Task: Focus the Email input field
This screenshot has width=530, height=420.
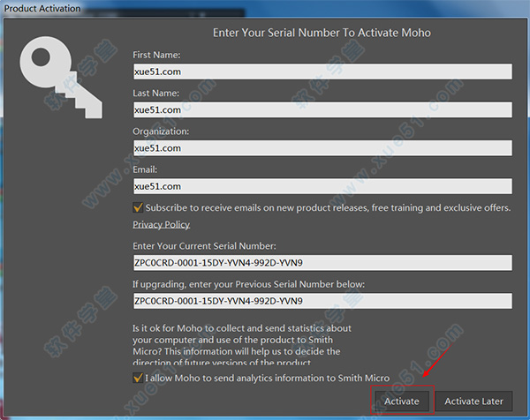Action: click(x=322, y=186)
